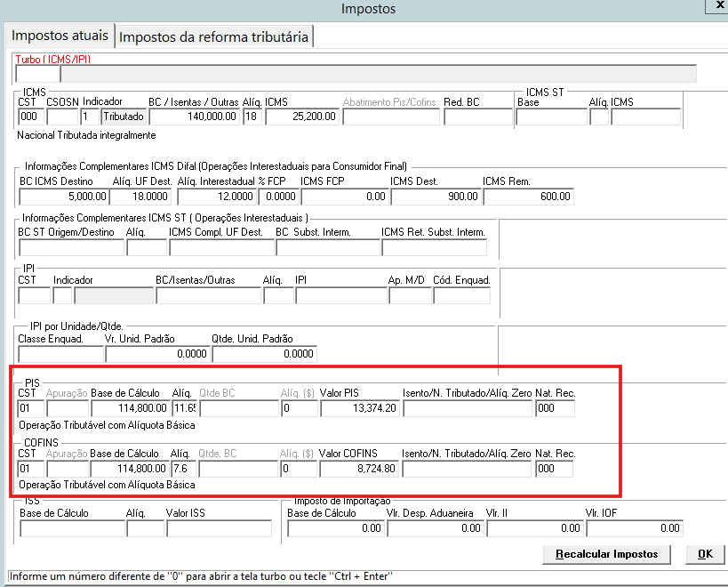728x587 pixels.
Task: Switch to Impostos atuais tab
Action: [60, 36]
